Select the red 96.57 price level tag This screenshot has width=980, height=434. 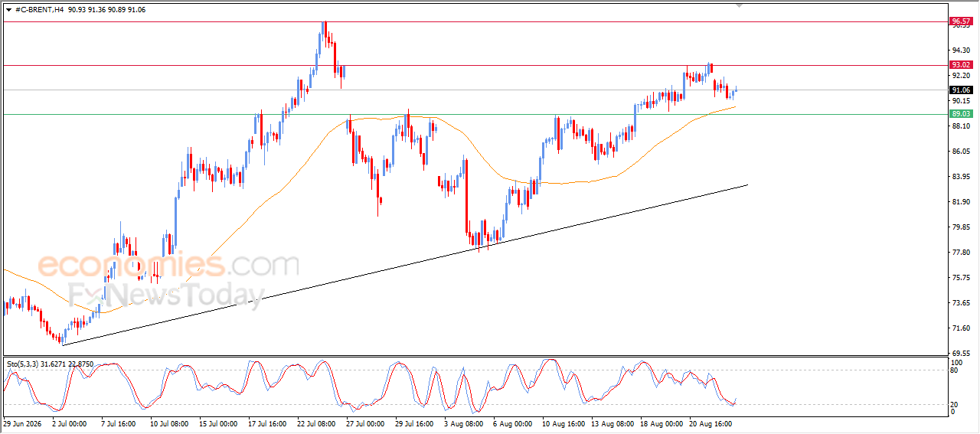click(960, 21)
